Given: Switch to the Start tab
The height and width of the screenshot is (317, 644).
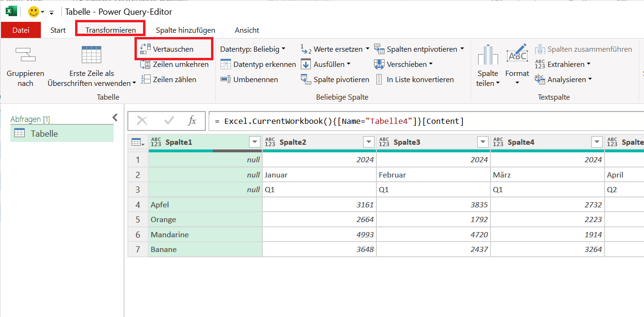Looking at the screenshot, I should click(58, 30).
